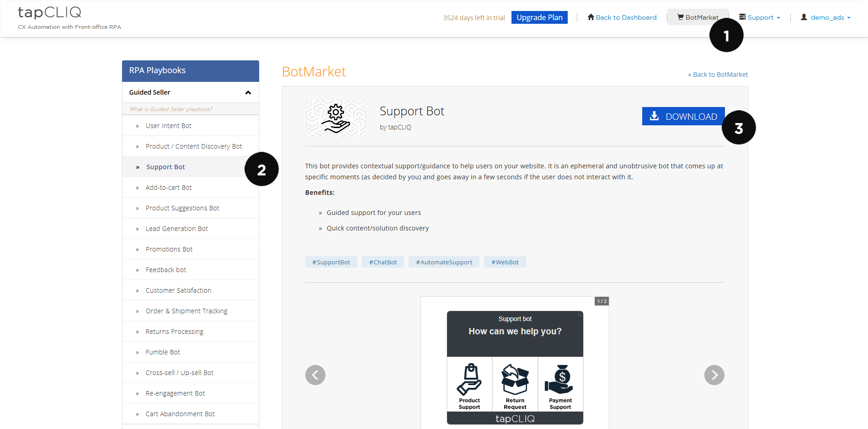Click the Return Request icon
This screenshot has height=429, width=868.
coord(515,384)
